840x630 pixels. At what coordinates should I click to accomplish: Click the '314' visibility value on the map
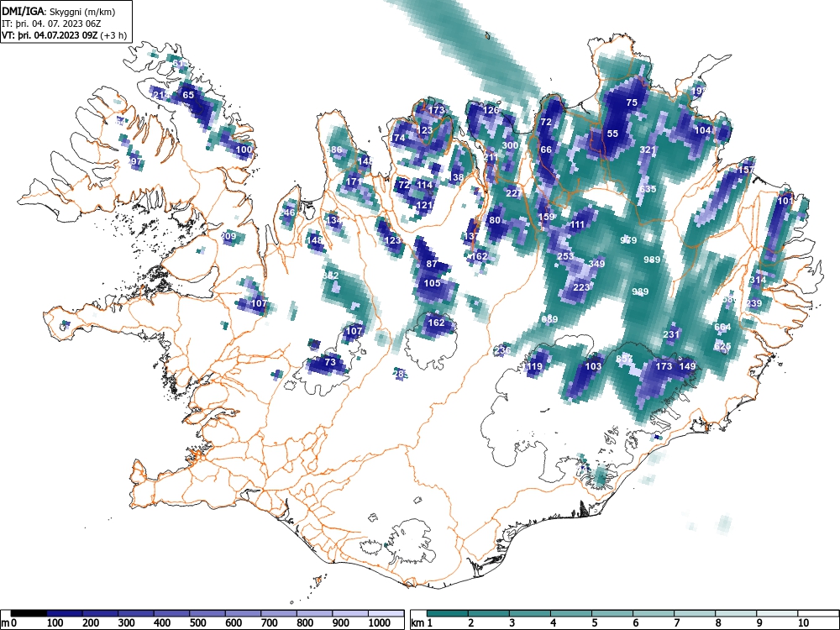pyautogui.click(x=758, y=280)
